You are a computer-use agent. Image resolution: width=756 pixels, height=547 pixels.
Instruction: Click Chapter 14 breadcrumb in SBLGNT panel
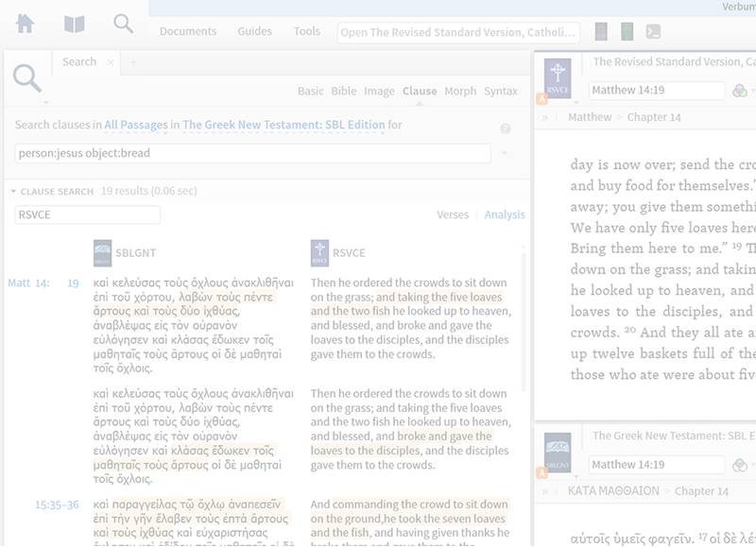(x=701, y=491)
